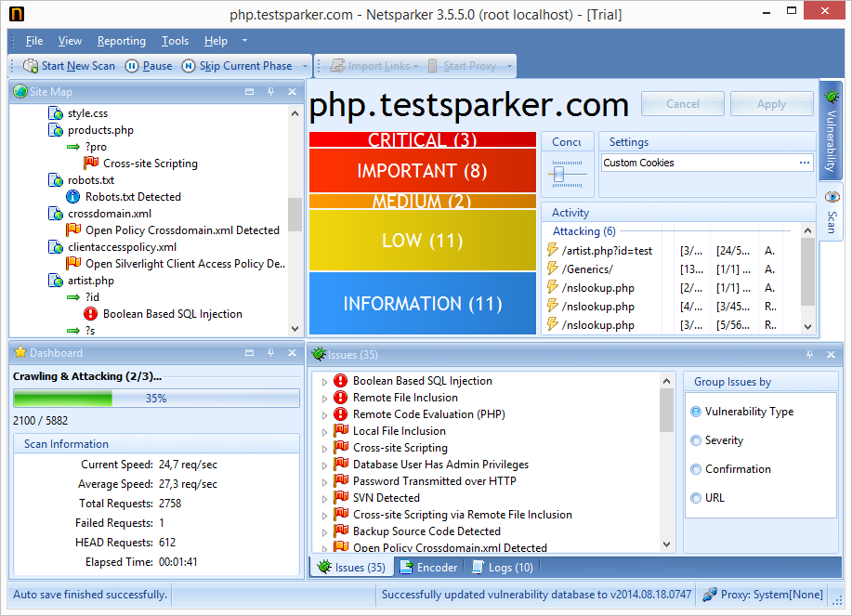Open Custom Cookies ellipsis editor
The image size is (852, 616).
(805, 163)
